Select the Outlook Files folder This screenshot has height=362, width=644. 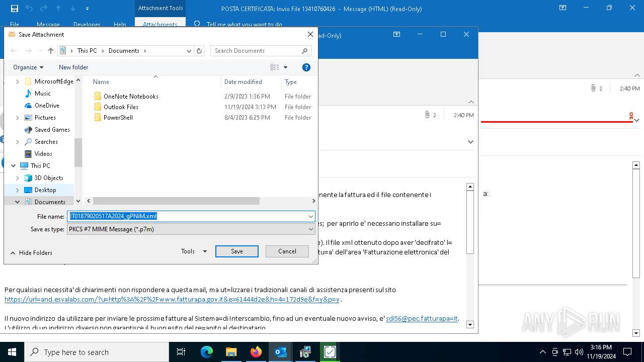pos(121,107)
